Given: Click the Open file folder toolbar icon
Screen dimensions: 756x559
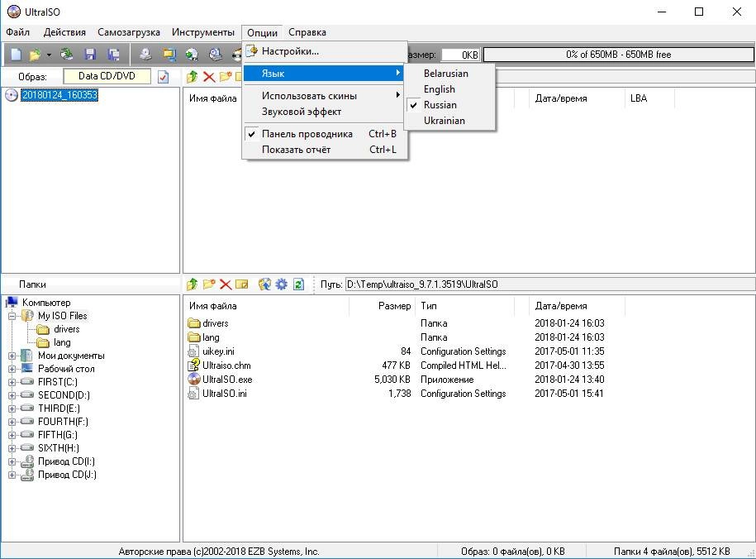Looking at the screenshot, I should 36,54.
